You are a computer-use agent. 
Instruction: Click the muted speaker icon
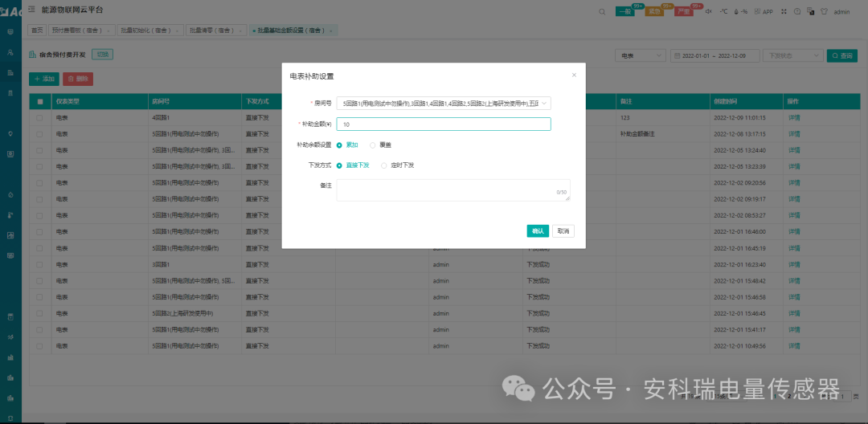pyautogui.click(x=708, y=11)
